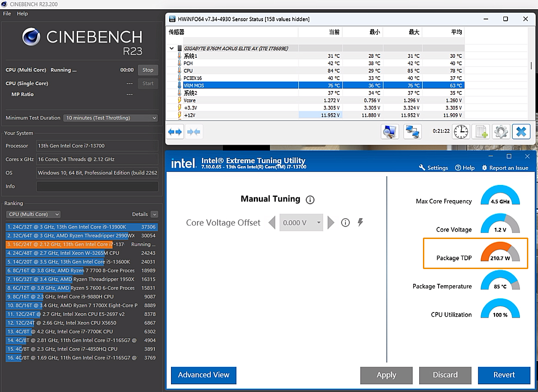
Task: Click the lightning bolt icon beside Core Voltage Offset
Action: click(x=361, y=222)
